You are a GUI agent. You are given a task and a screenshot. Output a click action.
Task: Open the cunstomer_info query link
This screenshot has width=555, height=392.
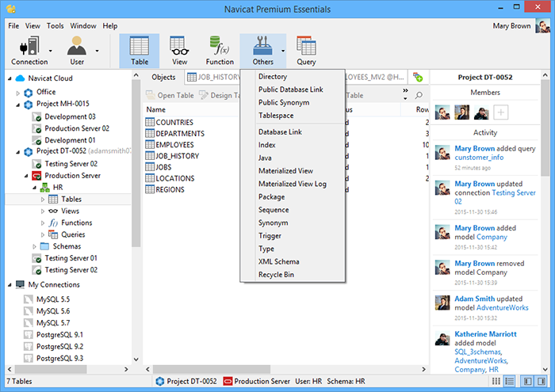tap(479, 158)
